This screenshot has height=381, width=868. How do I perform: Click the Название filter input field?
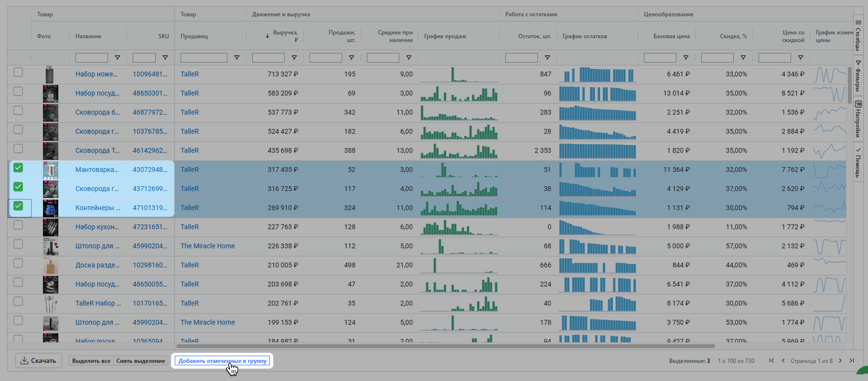tap(91, 58)
